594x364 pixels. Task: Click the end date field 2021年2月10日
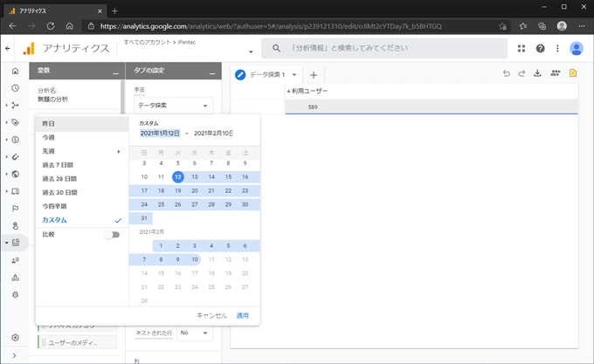214,134
